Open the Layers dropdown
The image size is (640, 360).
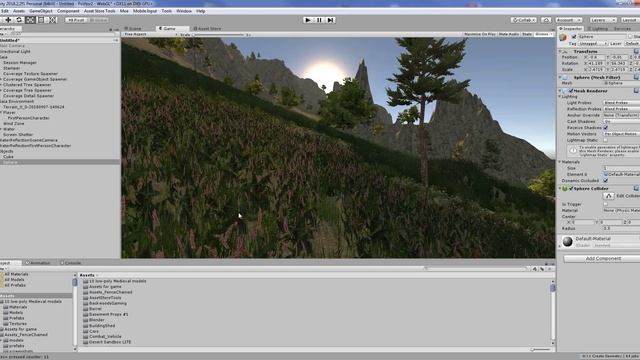click(x=602, y=20)
